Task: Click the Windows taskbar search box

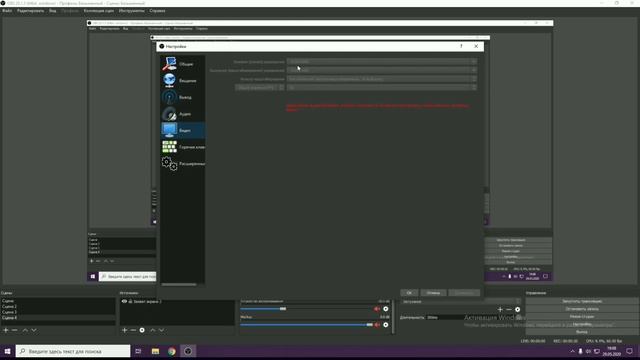Action: pyautogui.click(x=73, y=351)
